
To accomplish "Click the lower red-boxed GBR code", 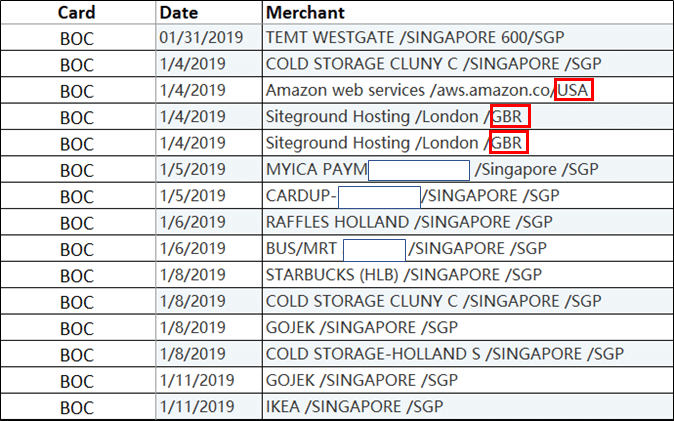I will click(x=509, y=142).
